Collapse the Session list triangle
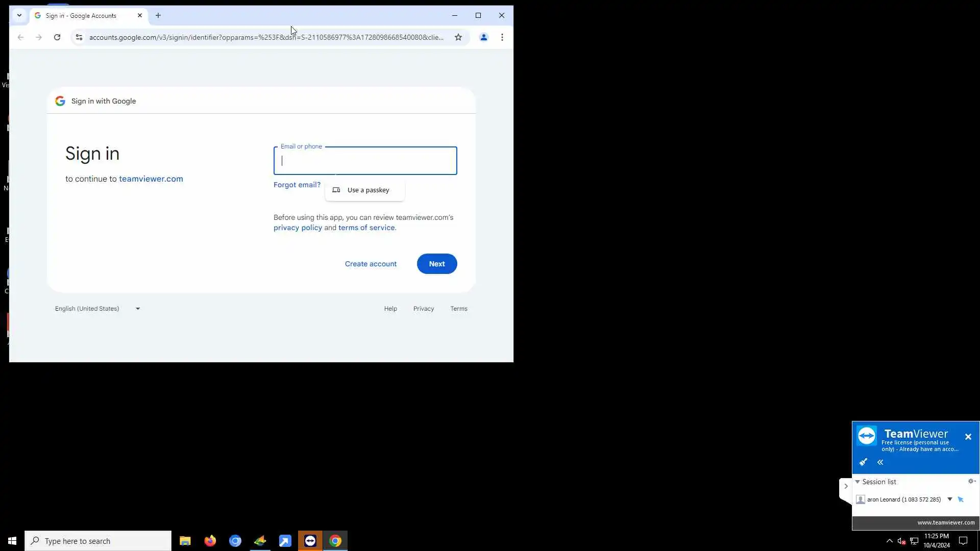Image resolution: width=980 pixels, height=551 pixels. pyautogui.click(x=857, y=482)
